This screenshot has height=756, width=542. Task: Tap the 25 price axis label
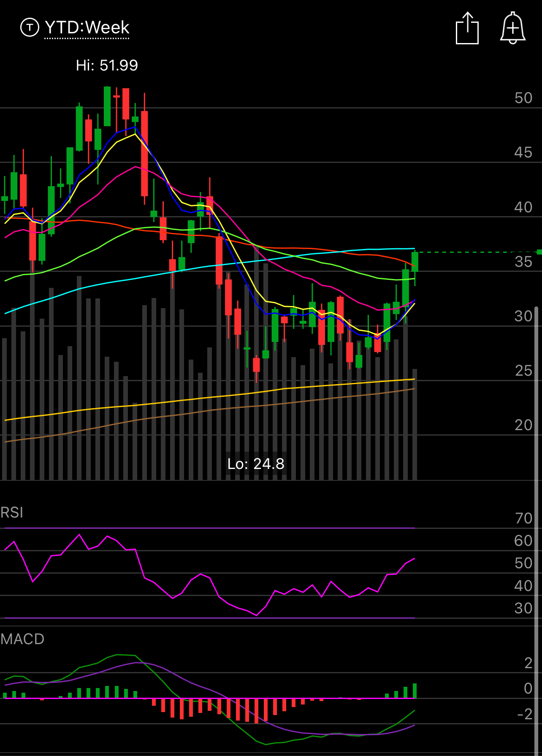(523, 371)
